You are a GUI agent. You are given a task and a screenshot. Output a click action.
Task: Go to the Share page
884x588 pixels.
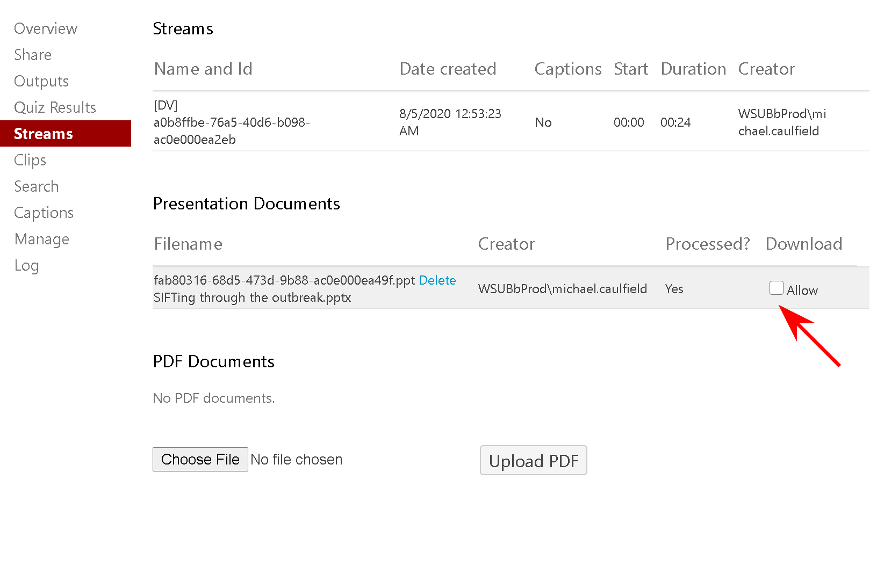pos(33,55)
